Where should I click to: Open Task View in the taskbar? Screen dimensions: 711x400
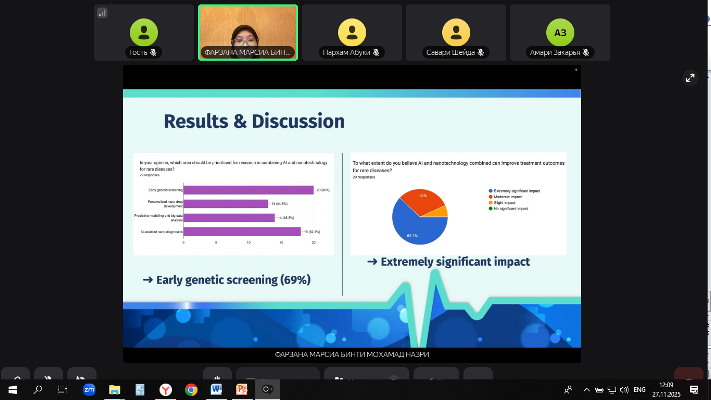pos(63,389)
